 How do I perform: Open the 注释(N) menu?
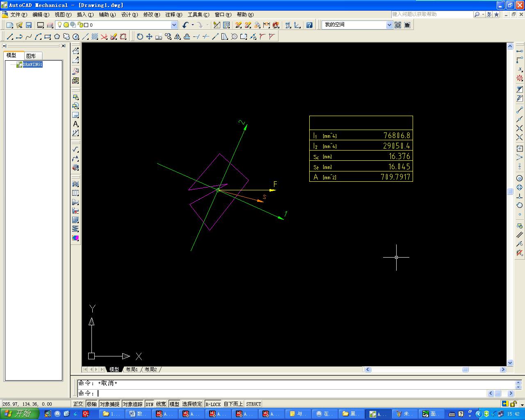(173, 14)
